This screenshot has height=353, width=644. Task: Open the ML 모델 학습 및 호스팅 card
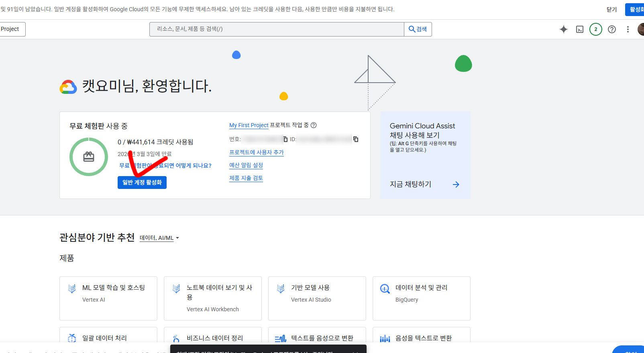point(108,298)
